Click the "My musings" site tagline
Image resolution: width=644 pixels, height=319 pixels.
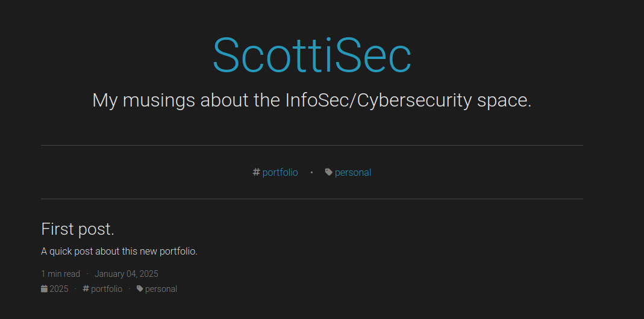point(311,100)
